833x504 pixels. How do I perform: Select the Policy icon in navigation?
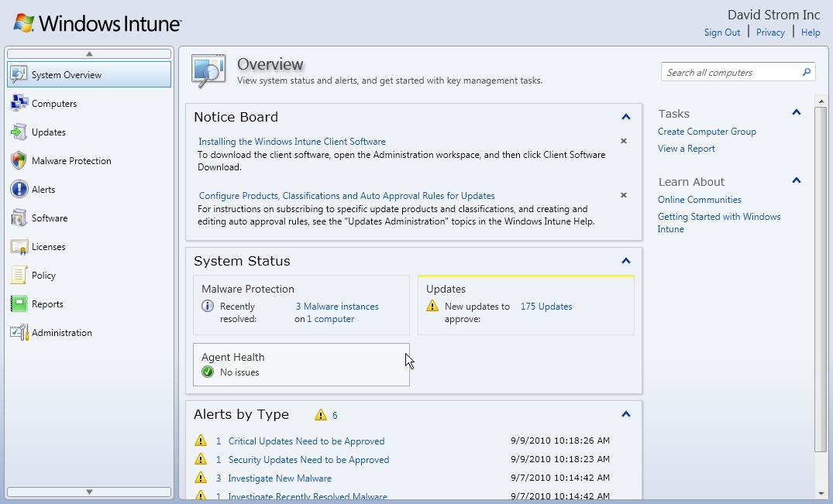(x=19, y=276)
